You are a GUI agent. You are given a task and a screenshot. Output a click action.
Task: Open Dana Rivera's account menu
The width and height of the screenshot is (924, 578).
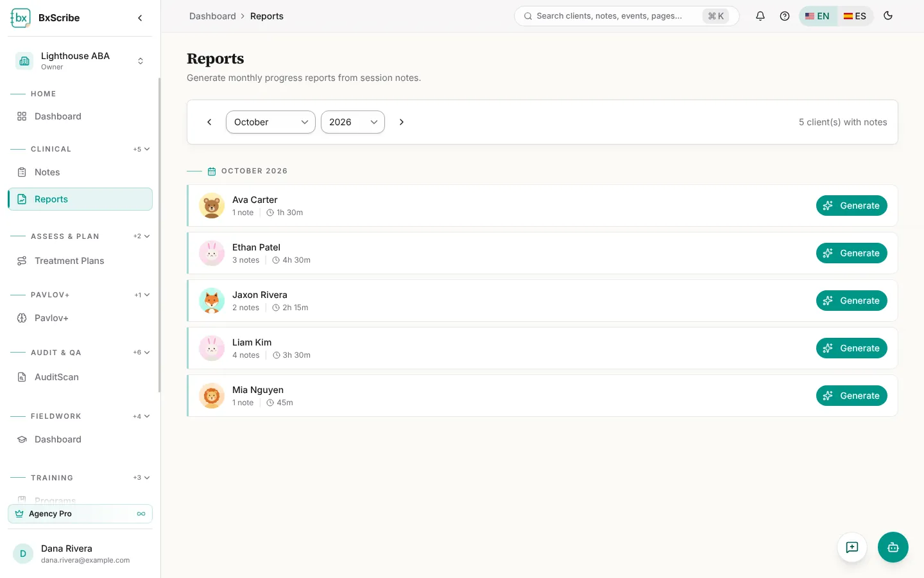(80, 554)
